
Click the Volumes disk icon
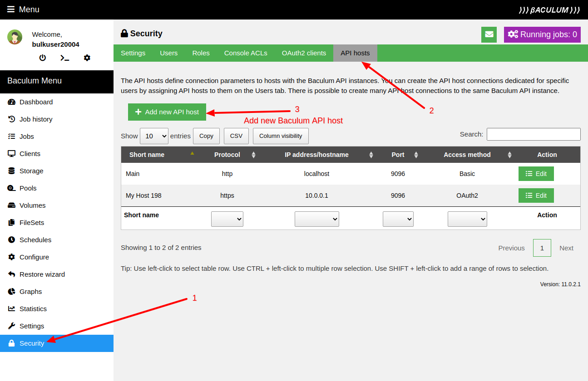(12, 205)
